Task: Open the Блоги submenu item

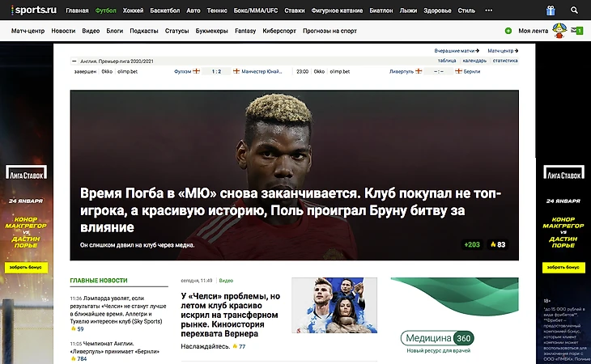Action: 115,31
